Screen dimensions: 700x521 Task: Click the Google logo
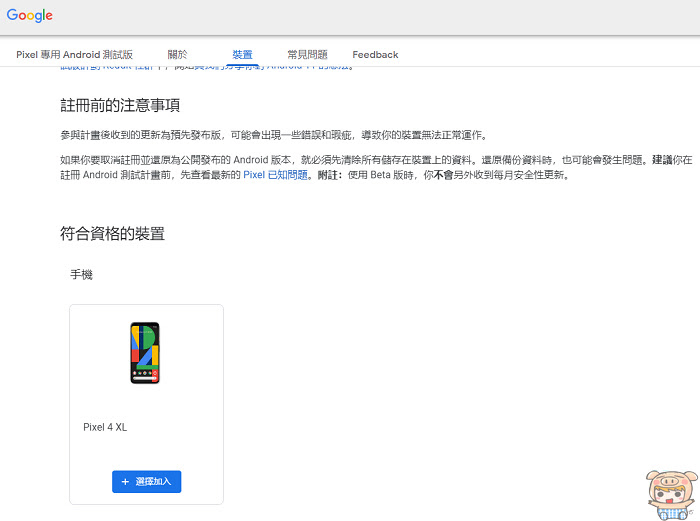pyautogui.click(x=29, y=16)
